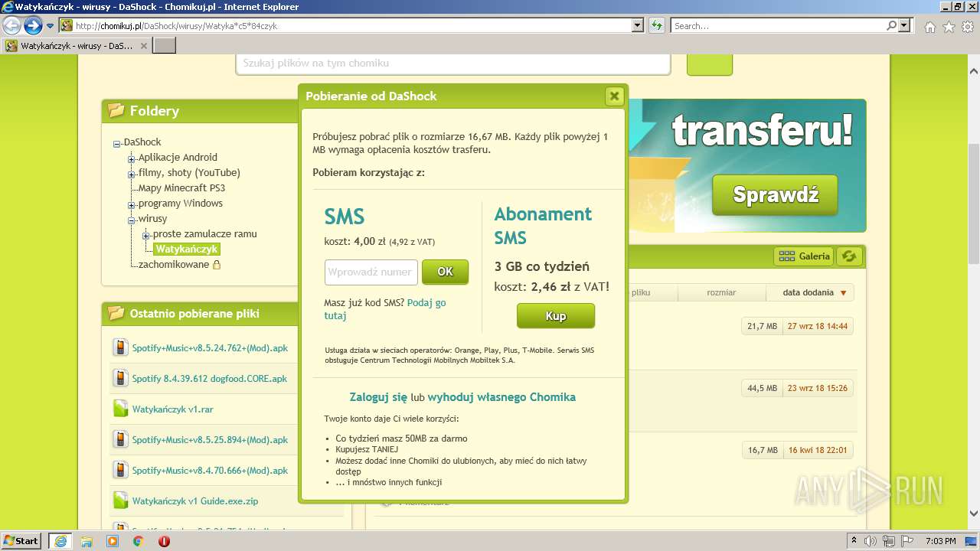Open a new blank tab
Screen dimensions: 980x551
165,46
